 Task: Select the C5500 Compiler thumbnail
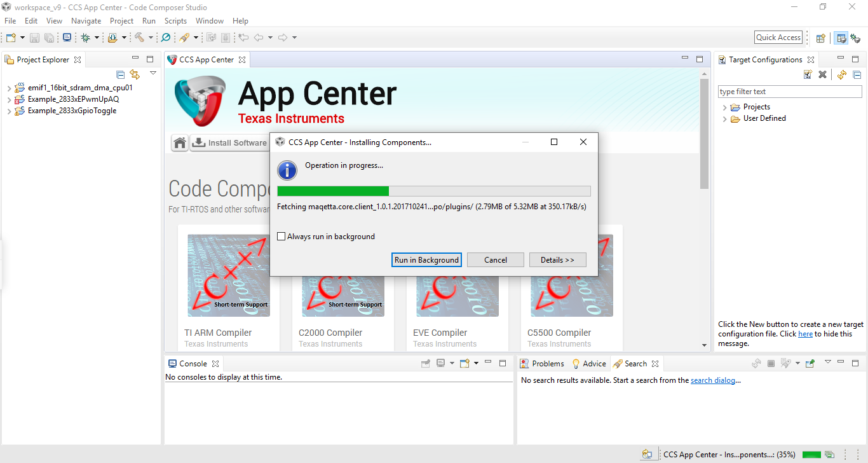[x=572, y=275]
